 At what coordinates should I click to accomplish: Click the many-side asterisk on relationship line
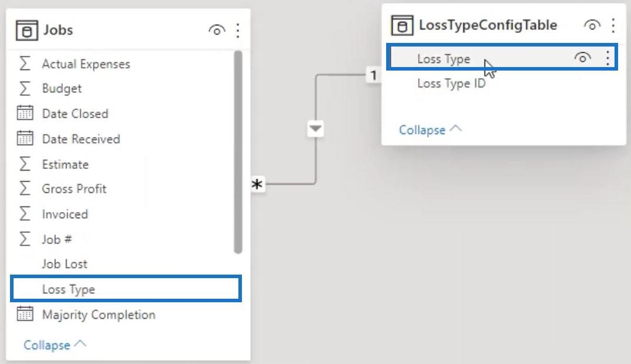pyautogui.click(x=257, y=185)
